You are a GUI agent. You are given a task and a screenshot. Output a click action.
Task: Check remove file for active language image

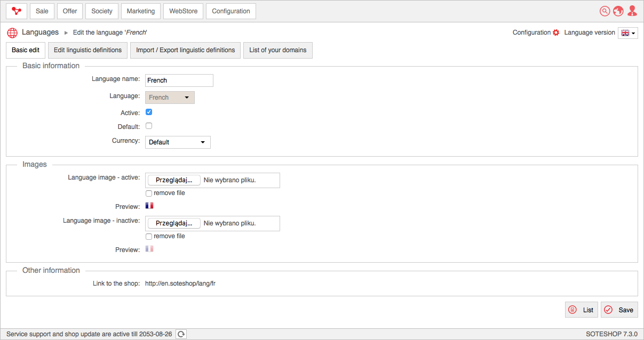pyautogui.click(x=149, y=193)
